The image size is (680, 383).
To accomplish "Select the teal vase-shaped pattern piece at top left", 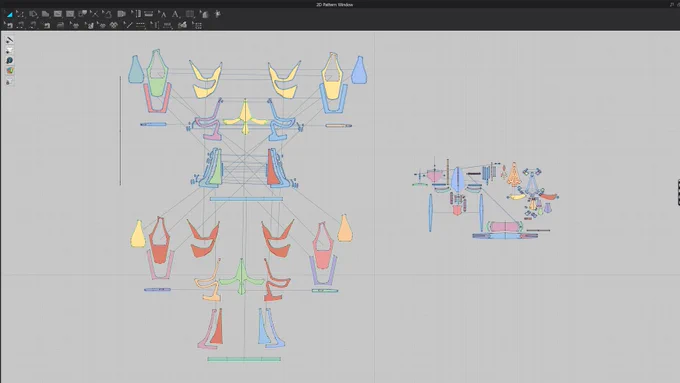I will point(136,70).
